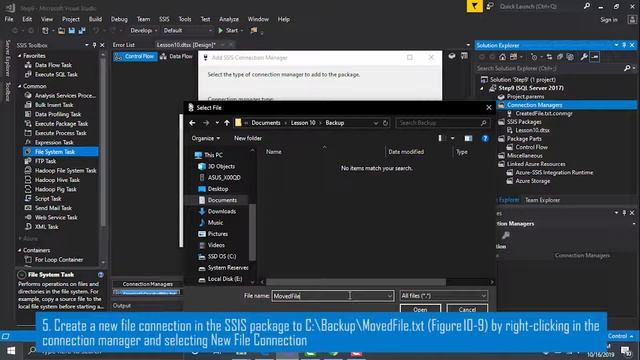Click the notifications flag icon in title bar
The width and height of the screenshot is (640, 360).
coord(474,6)
